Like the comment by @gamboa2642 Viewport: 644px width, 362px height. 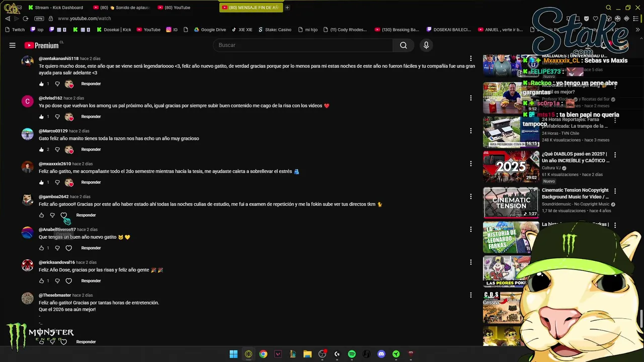tap(41, 215)
